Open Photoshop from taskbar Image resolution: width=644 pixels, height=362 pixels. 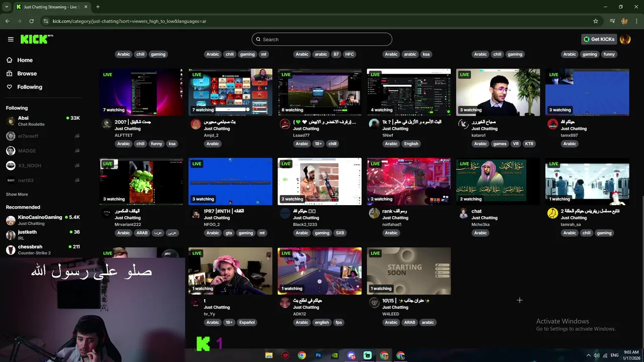(x=318, y=355)
